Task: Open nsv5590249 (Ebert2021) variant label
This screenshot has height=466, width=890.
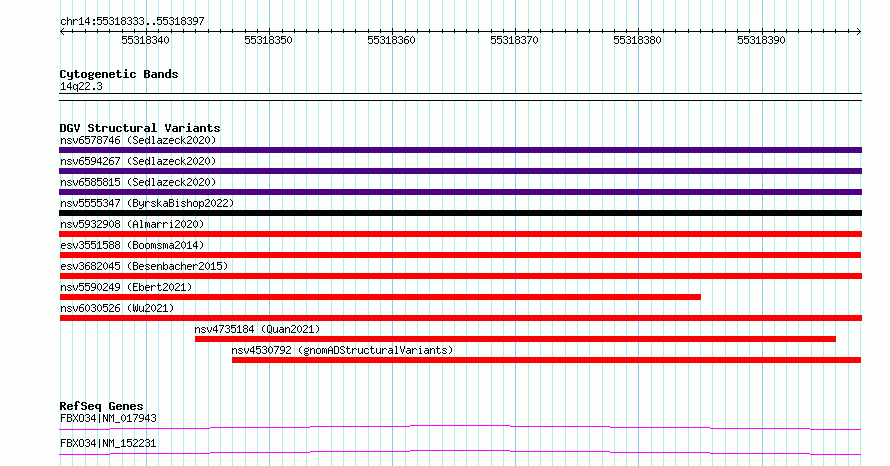Action: click(x=126, y=287)
